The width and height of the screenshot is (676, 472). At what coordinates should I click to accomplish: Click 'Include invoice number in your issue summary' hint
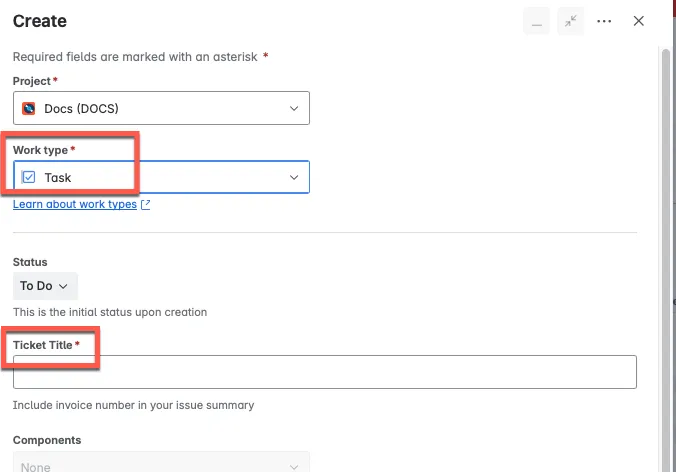tap(134, 405)
